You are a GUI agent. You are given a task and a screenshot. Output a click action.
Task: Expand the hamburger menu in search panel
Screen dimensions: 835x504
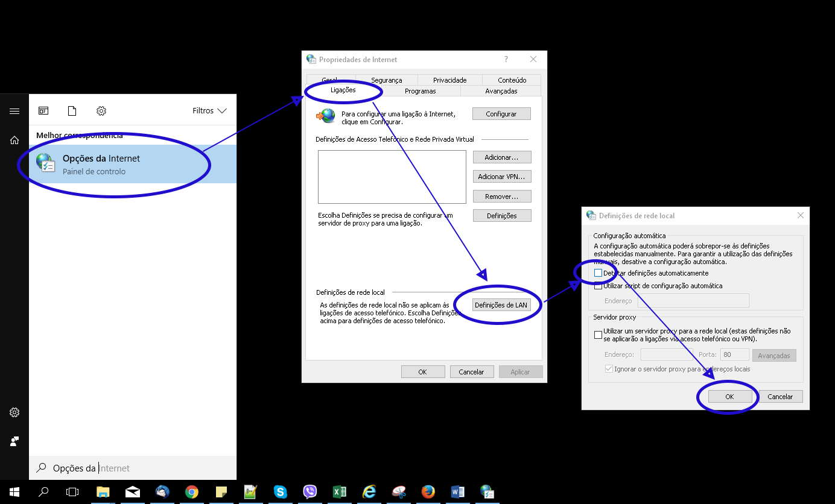point(14,111)
